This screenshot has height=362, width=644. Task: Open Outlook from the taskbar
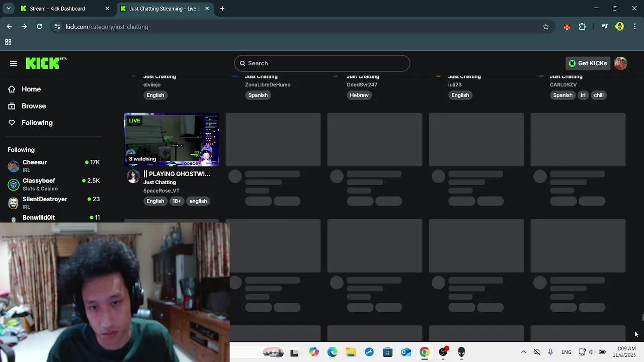point(406,352)
